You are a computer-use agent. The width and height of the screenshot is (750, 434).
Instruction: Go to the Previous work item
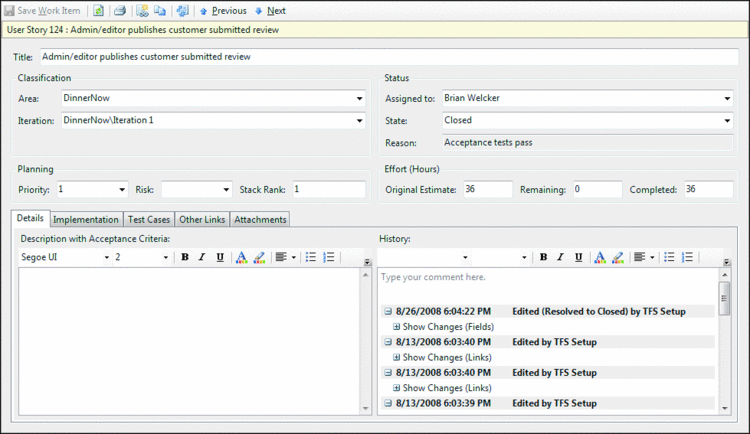[x=222, y=11]
